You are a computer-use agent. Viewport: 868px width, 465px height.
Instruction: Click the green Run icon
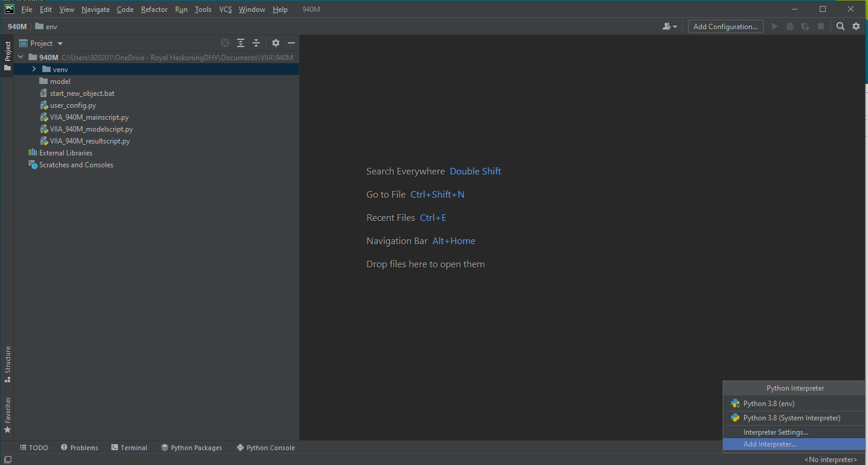pyautogui.click(x=775, y=26)
